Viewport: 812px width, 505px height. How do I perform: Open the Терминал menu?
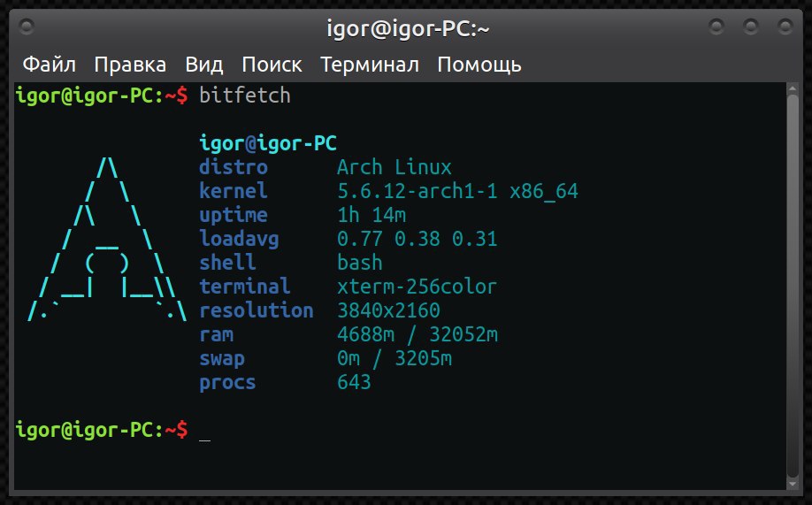coord(370,65)
